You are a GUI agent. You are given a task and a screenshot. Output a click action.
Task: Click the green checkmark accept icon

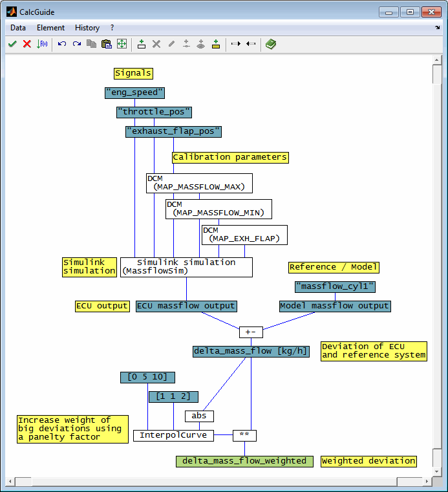pos(12,44)
